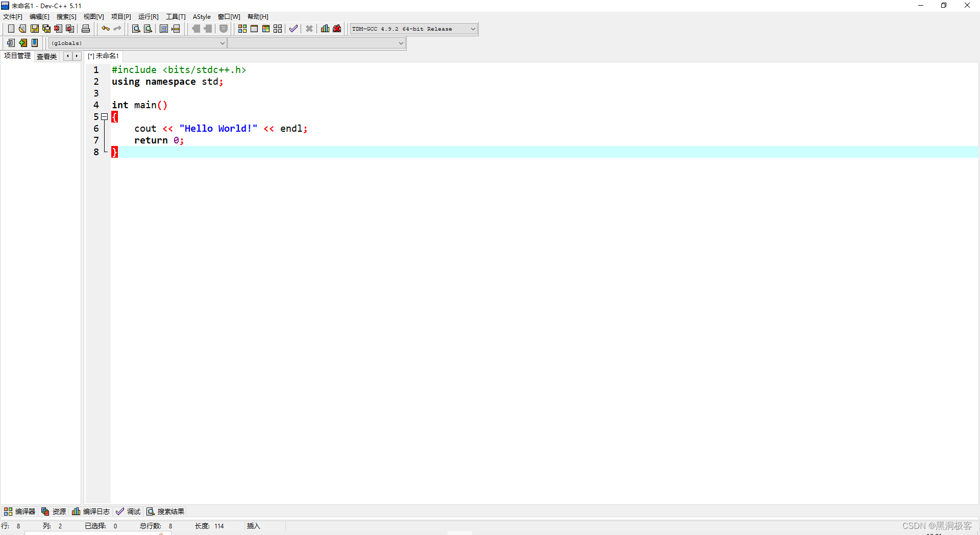Click the Compile & Run icon
Screen dimensions: 980x535
click(266, 29)
